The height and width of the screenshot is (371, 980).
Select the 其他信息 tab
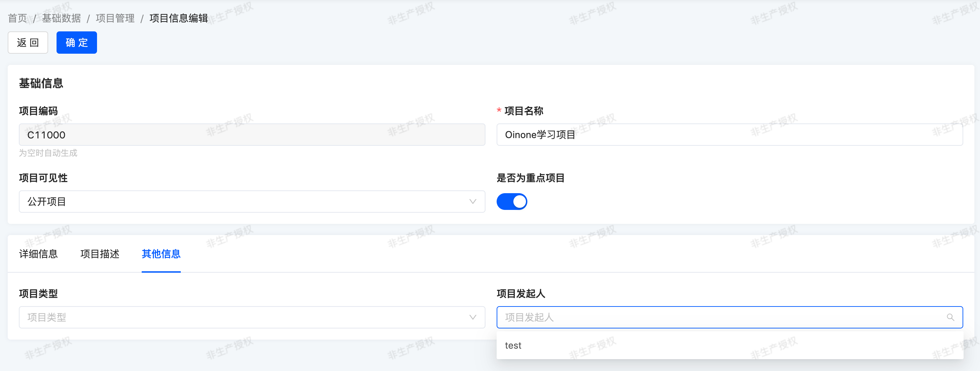click(x=161, y=254)
